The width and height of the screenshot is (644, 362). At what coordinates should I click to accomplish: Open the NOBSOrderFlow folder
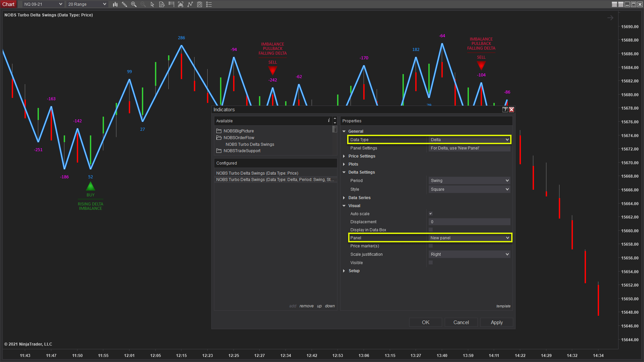click(x=235, y=138)
